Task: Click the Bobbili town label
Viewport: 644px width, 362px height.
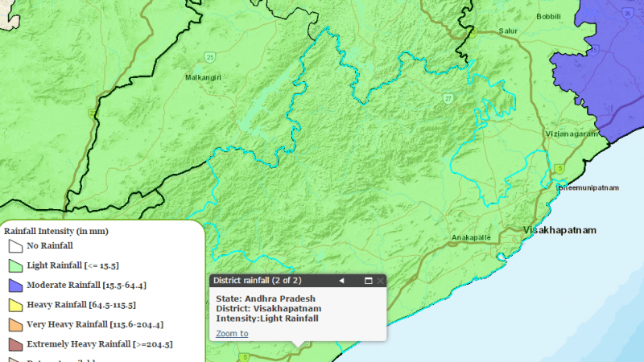Action: pyautogui.click(x=548, y=16)
